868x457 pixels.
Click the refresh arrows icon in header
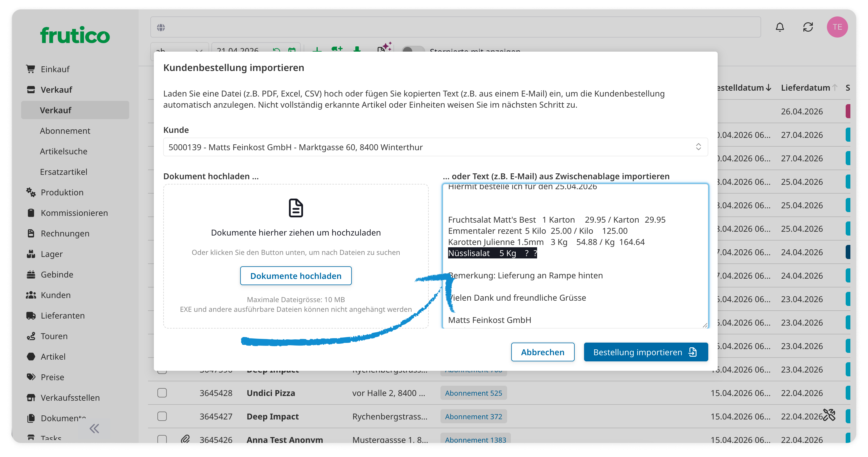(x=808, y=27)
